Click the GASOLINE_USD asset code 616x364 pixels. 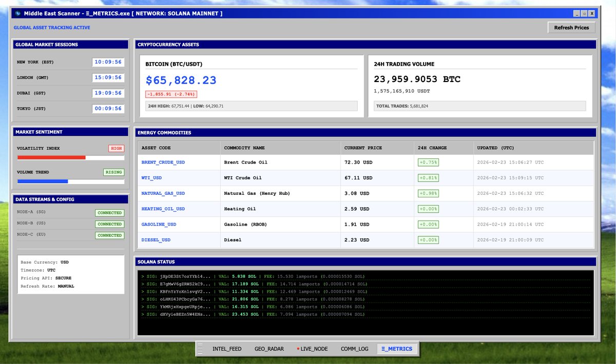(x=159, y=225)
